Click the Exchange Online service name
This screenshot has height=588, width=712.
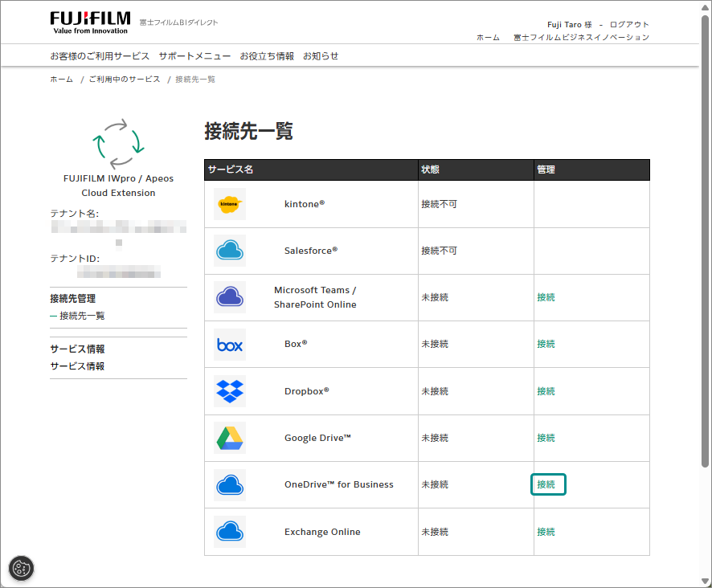tap(322, 532)
